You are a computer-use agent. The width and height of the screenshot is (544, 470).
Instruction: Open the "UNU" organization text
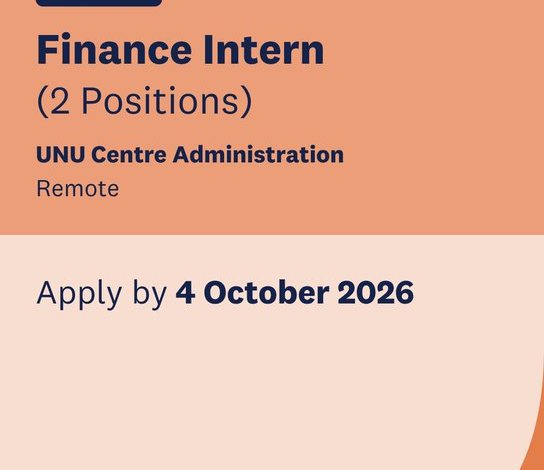coord(60,154)
